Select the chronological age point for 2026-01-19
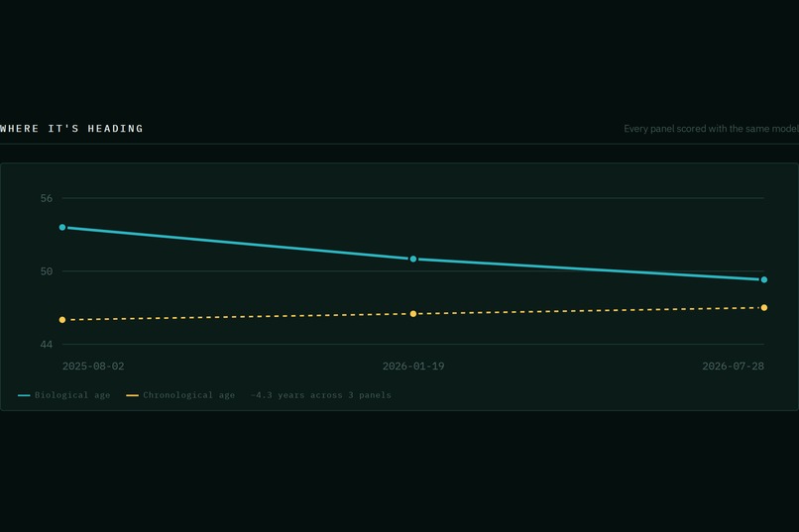Viewport: 799px width, 532px height. (x=413, y=314)
